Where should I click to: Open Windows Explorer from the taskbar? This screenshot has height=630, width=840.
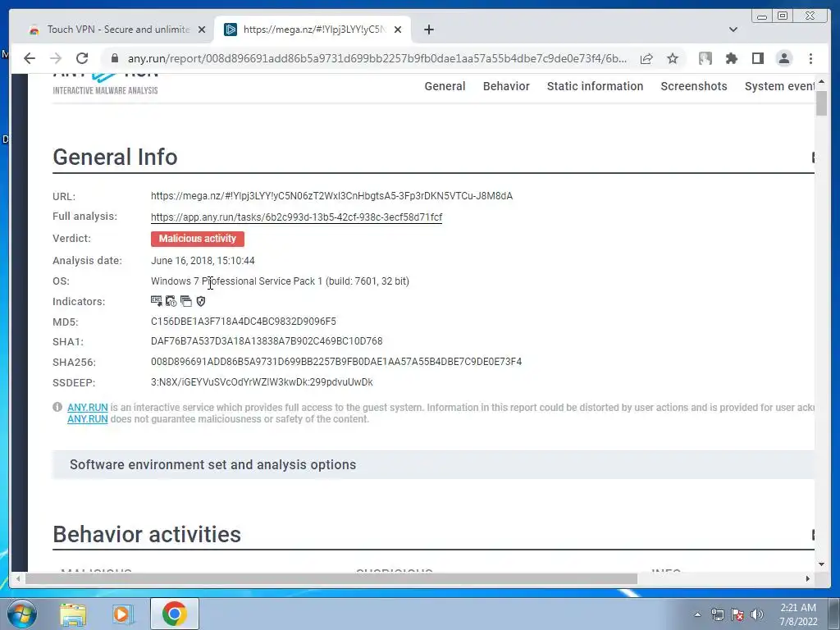pyautogui.click(x=73, y=614)
